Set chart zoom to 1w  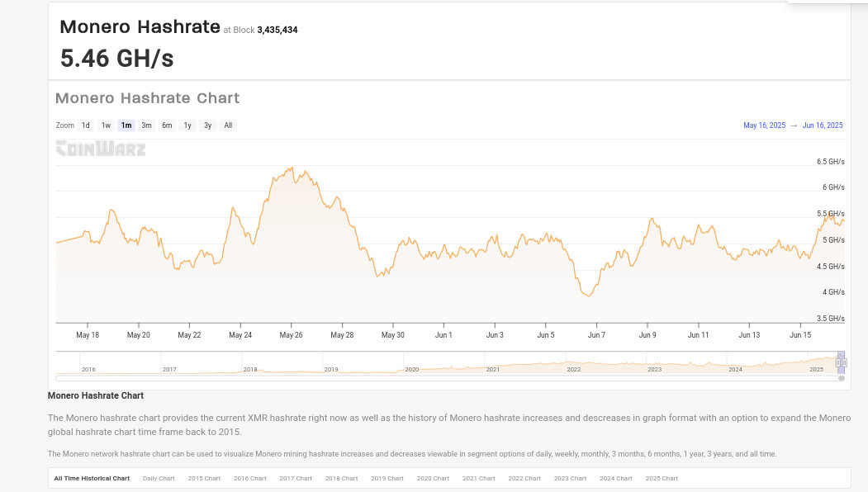click(106, 125)
